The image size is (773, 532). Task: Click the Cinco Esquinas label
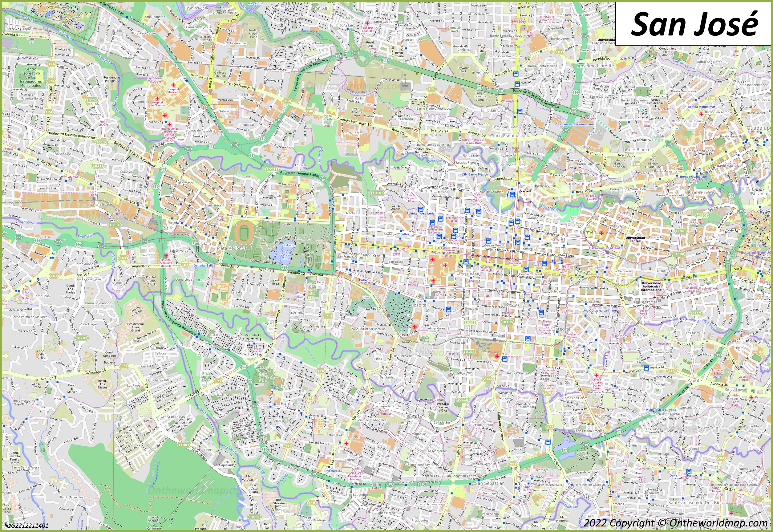506,136
